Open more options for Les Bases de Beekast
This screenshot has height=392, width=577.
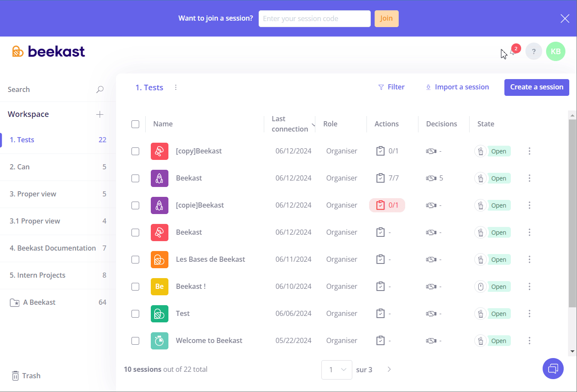pyautogui.click(x=529, y=260)
